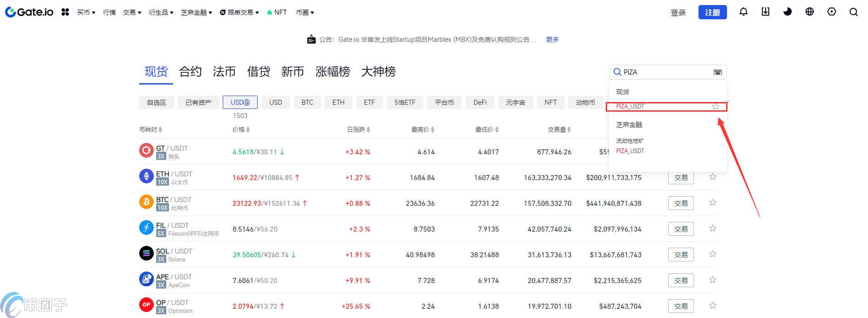This screenshot has width=868, height=318.
Task: Expand the 衍生品 dropdown menu
Action: pos(161,12)
